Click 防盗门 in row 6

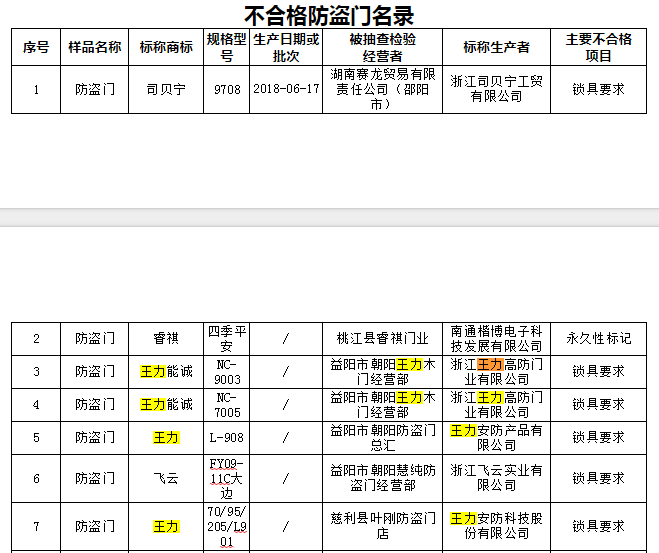click(x=95, y=479)
